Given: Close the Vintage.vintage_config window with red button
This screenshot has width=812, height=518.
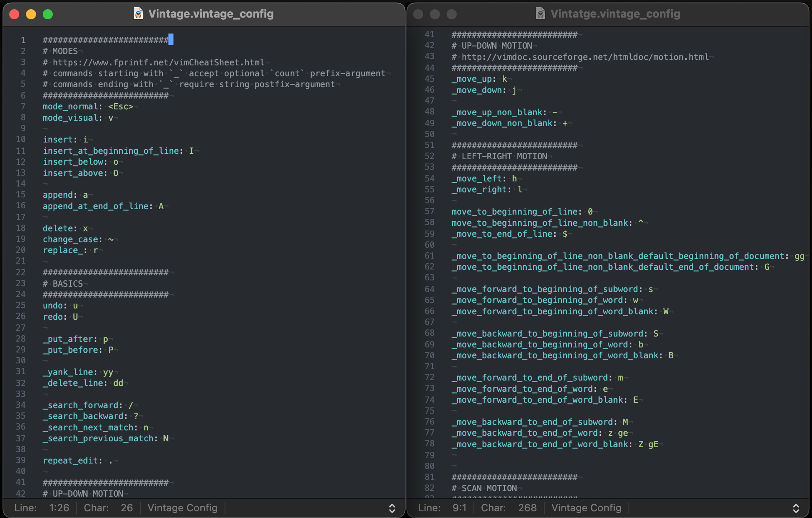Looking at the screenshot, I should (14, 14).
